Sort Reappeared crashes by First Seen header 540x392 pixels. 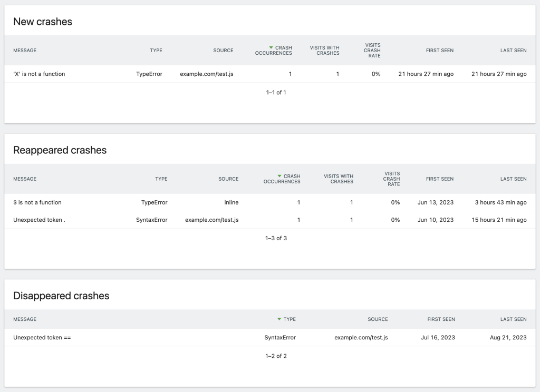(440, 179)
